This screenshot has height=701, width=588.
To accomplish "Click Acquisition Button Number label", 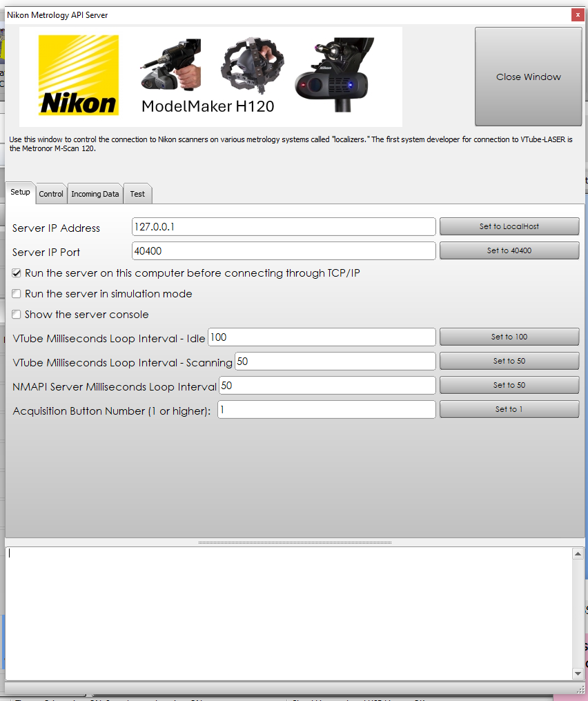I will (x=111, y=411).
